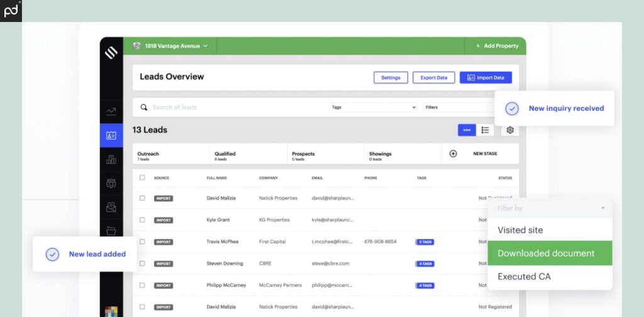Image resolution: width=644 pixels, height=317 pixels.
Task: Select the Visited site filter option
Action: [x=550, y=230]
